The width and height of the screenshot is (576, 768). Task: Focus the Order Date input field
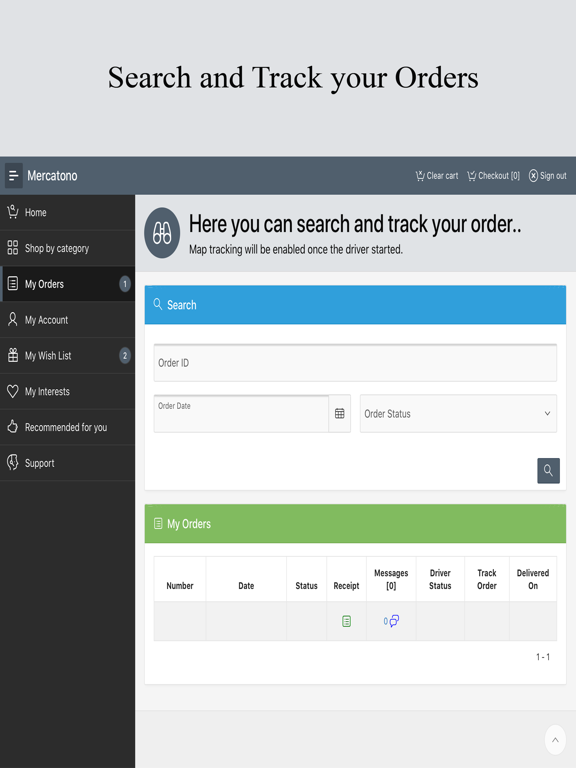click(x=241, y=414)
